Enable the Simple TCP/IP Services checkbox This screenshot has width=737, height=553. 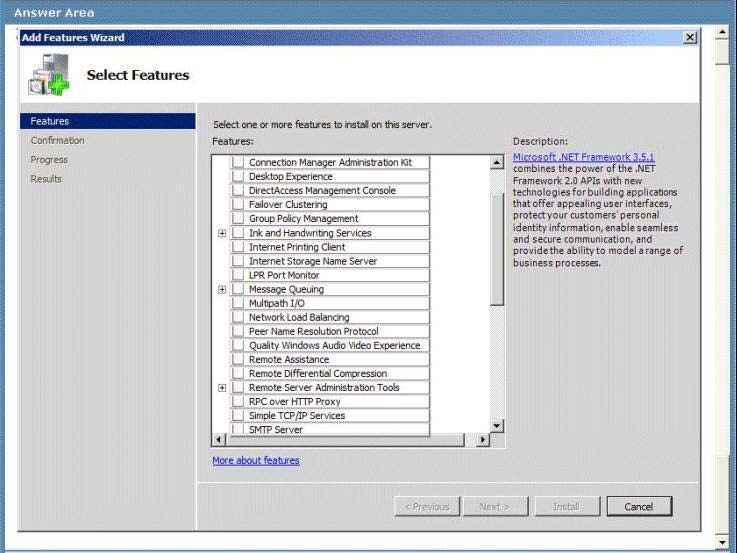click(x=238, y=416)
